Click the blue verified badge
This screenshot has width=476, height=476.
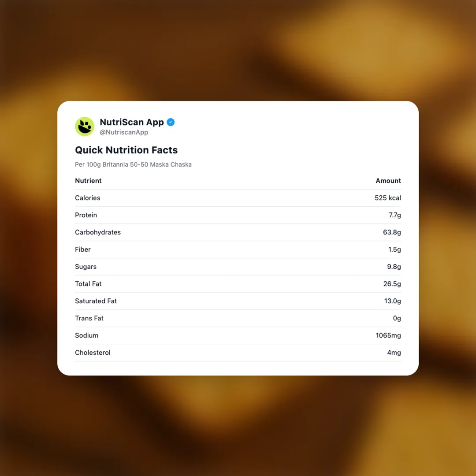click(x=171, y=122)
